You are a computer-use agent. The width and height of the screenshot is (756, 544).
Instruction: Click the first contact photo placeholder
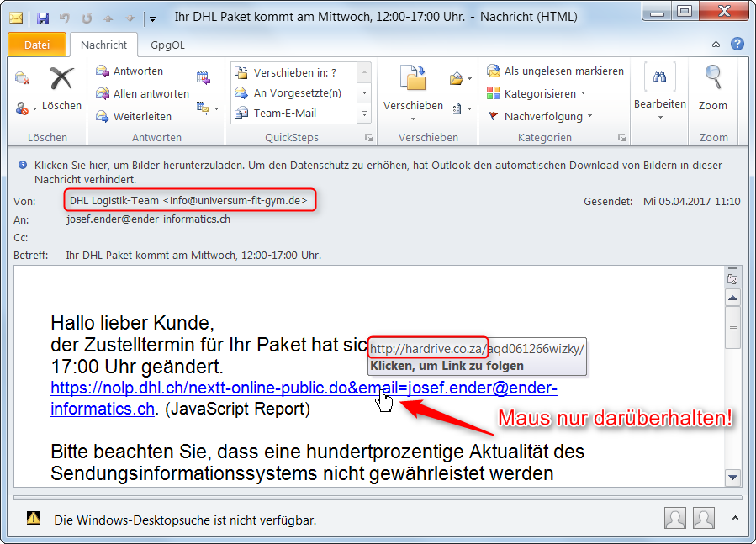(675, 519)
